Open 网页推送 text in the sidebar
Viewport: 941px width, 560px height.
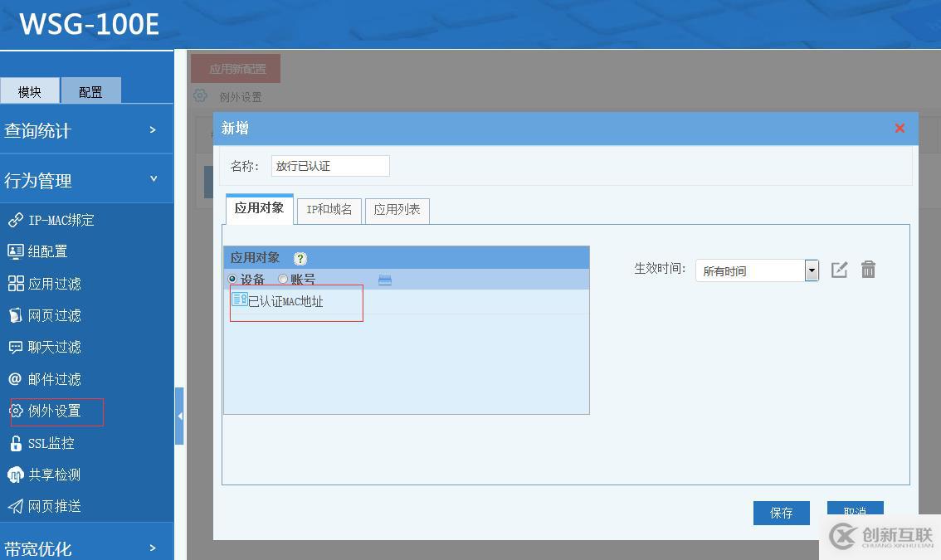[55, 507]
